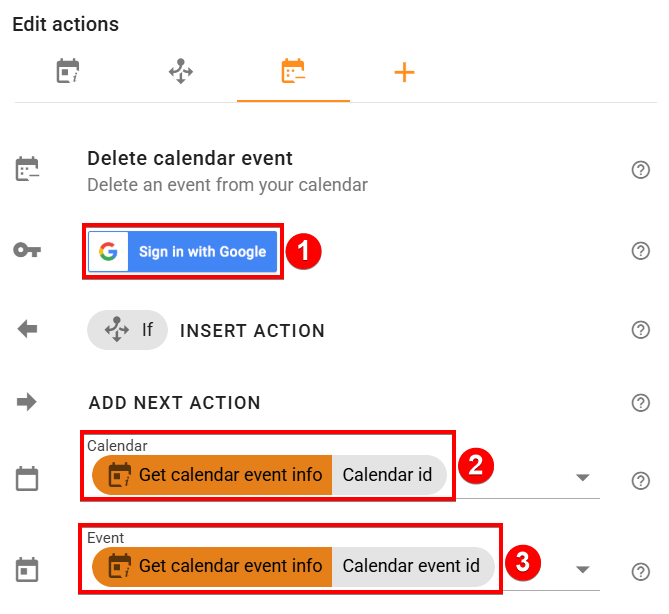Switch to the If branch action tab
This screenshot has width=669, height=614.
[x=181, y=72]
